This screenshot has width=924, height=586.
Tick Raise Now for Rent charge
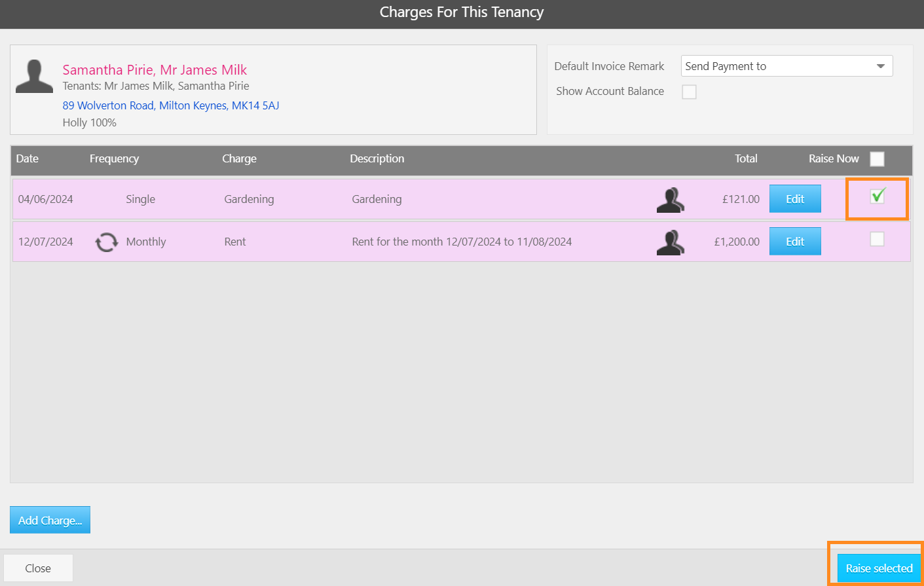(877, 239)
